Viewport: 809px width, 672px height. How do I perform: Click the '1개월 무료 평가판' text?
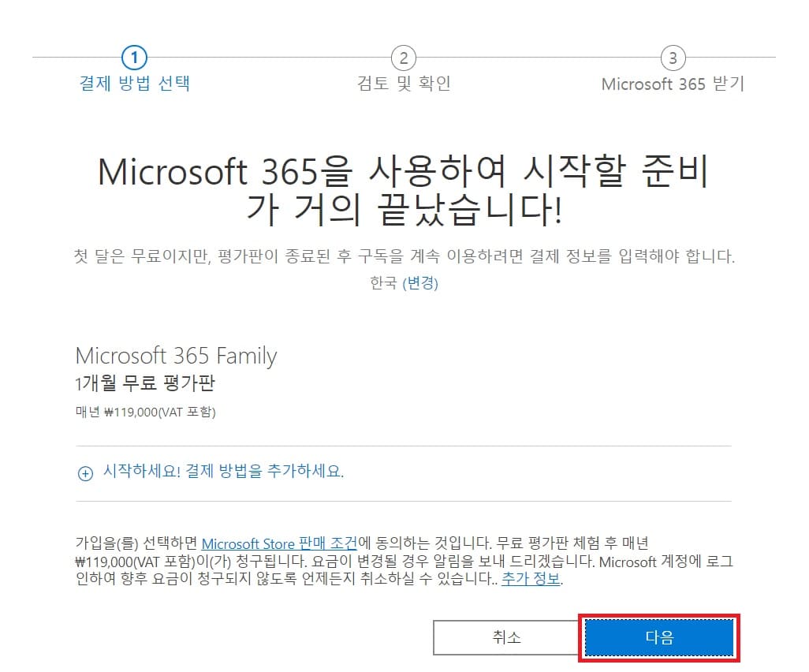(x=145, y=383)
